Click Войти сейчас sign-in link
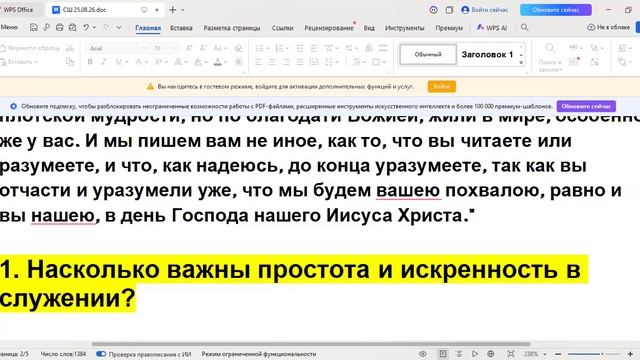The height and width of the screenshot is (360, 640). pyautogui.click(x=485, y=10)
